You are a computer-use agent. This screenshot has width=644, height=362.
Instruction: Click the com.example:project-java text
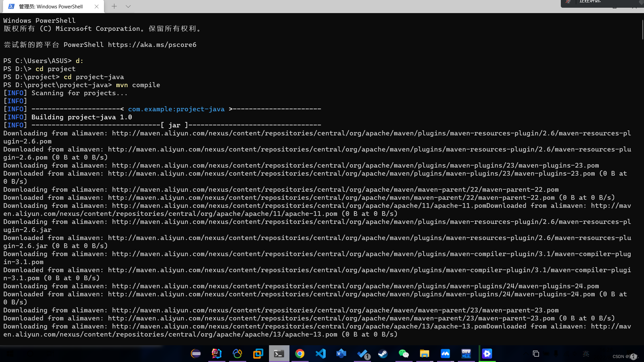(x=176, y=109)
